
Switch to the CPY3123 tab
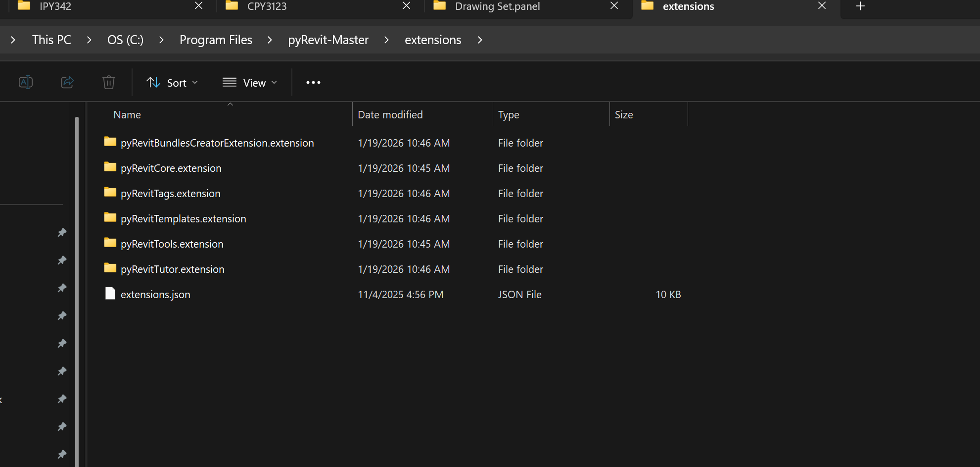[267, 6]
